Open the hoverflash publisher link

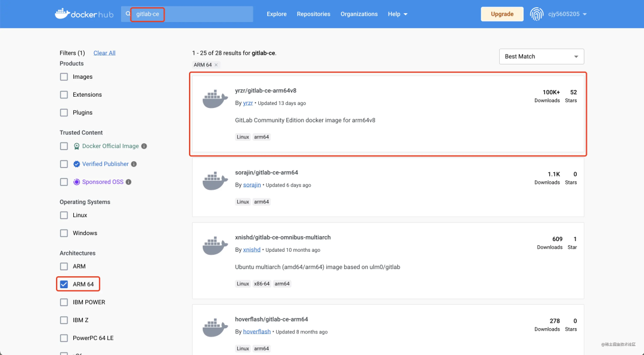click(x=256, y=332)
